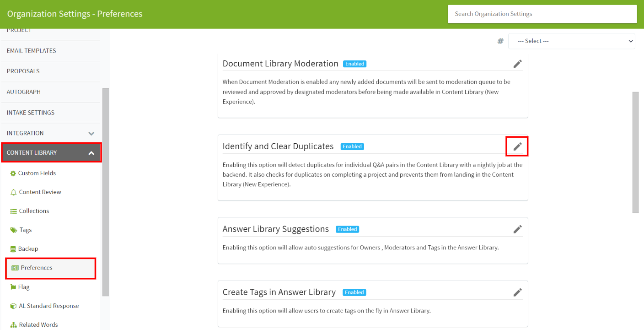Click pencil icon for Identify and Clear Duplicates
This screenshot has height=330, width=644.
tap(517, 146)
